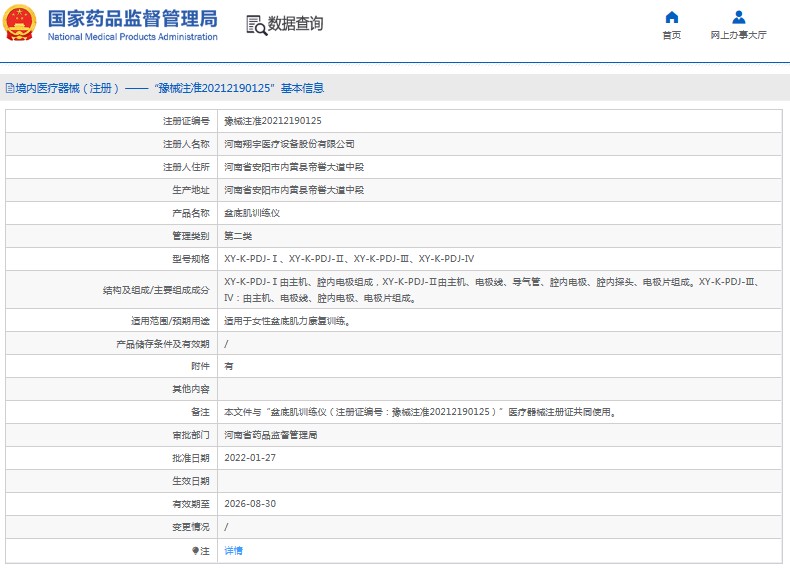Click the 适用范围/预期用途 label

point(170,321)
